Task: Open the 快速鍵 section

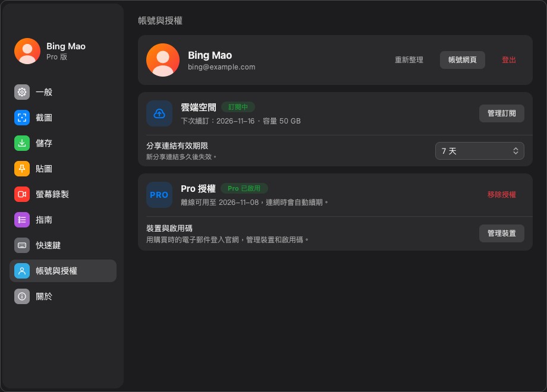Action: coord(63,245)
